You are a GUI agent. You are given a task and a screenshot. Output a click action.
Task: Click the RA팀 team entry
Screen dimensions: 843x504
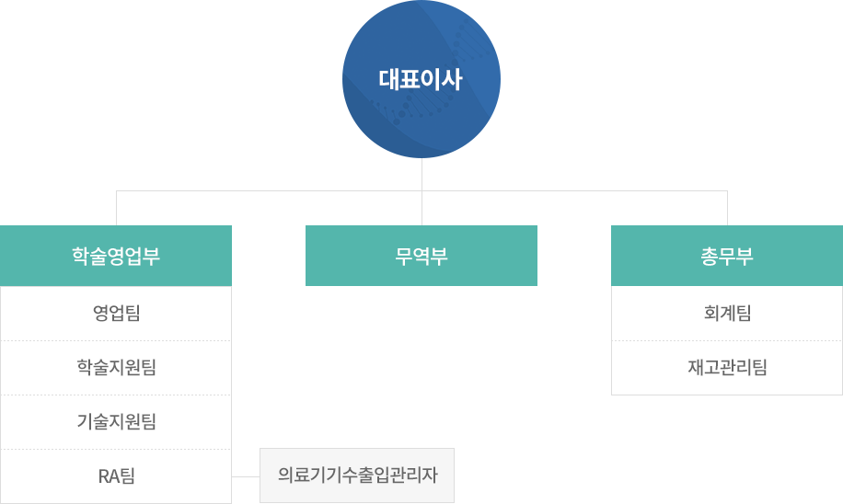[x=116, y=476]
